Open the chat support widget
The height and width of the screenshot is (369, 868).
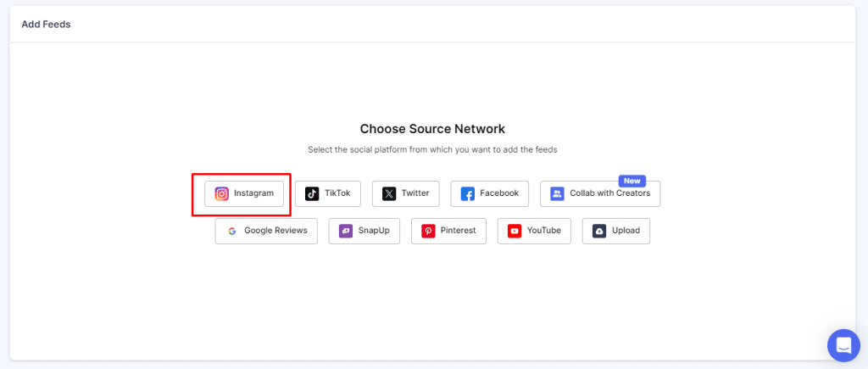point(843,345)
